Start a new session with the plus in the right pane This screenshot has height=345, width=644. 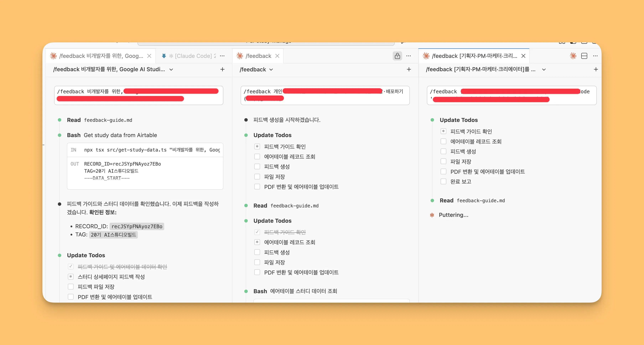(596, 69)
